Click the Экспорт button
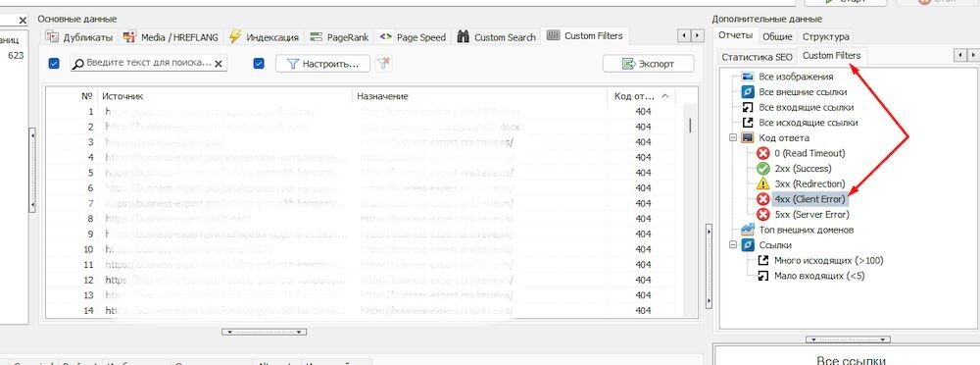The width and height of the screenshot is (980, 365). (x=648, y=63)
